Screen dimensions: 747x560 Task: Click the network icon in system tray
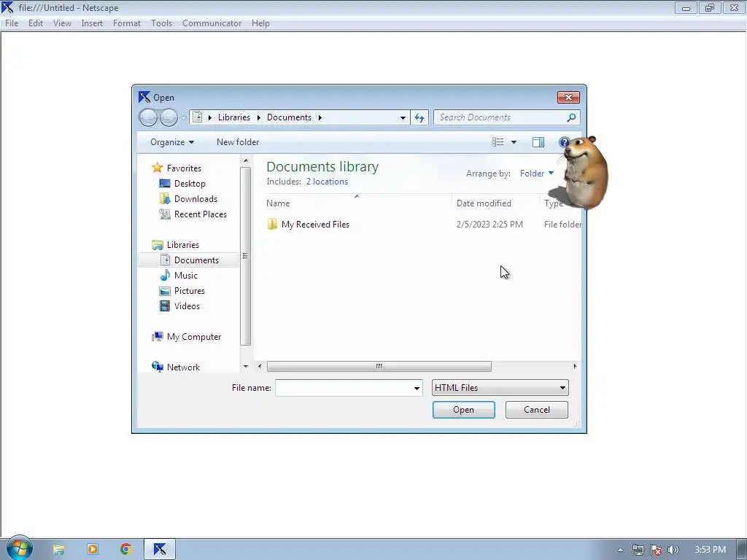click(x=638, y=550)
